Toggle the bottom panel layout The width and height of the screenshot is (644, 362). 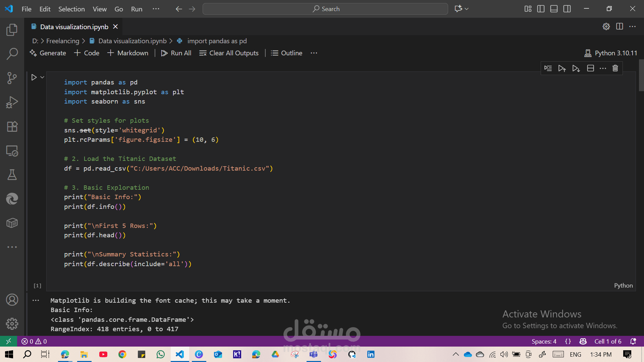(x=554, y=9)
